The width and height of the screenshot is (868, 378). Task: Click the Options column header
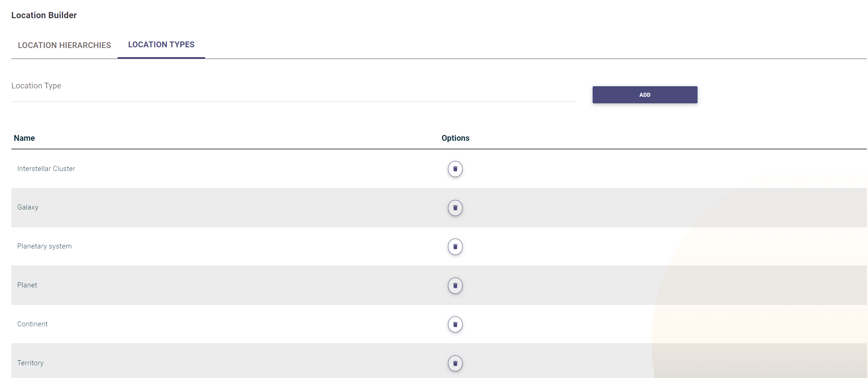pos(455,138)
